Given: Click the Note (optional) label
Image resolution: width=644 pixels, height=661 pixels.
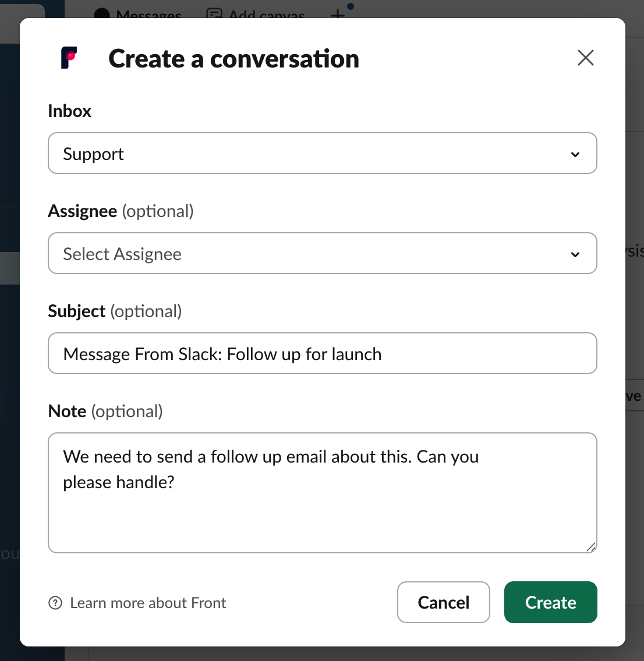Looking at the screenshot, I should (x=105, y=411).
